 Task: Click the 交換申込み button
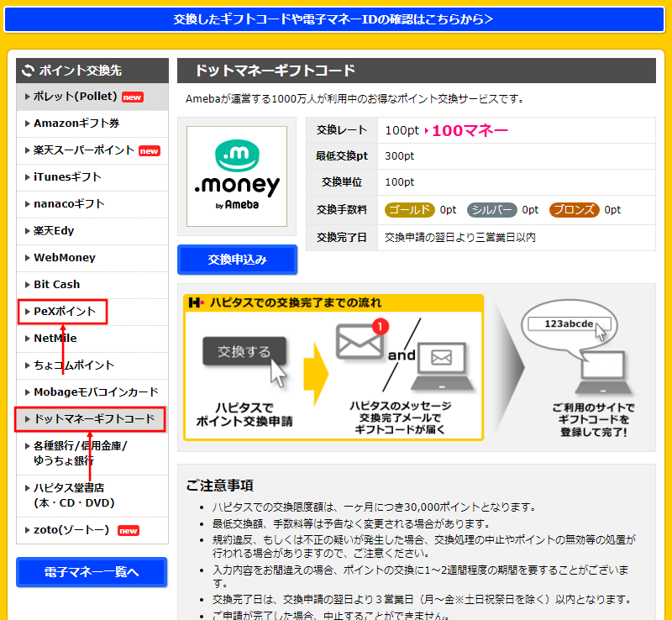click(x=237, y=260)
